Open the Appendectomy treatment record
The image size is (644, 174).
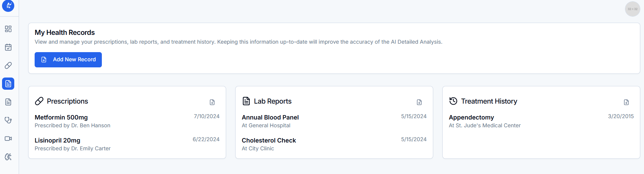(471, 117)
